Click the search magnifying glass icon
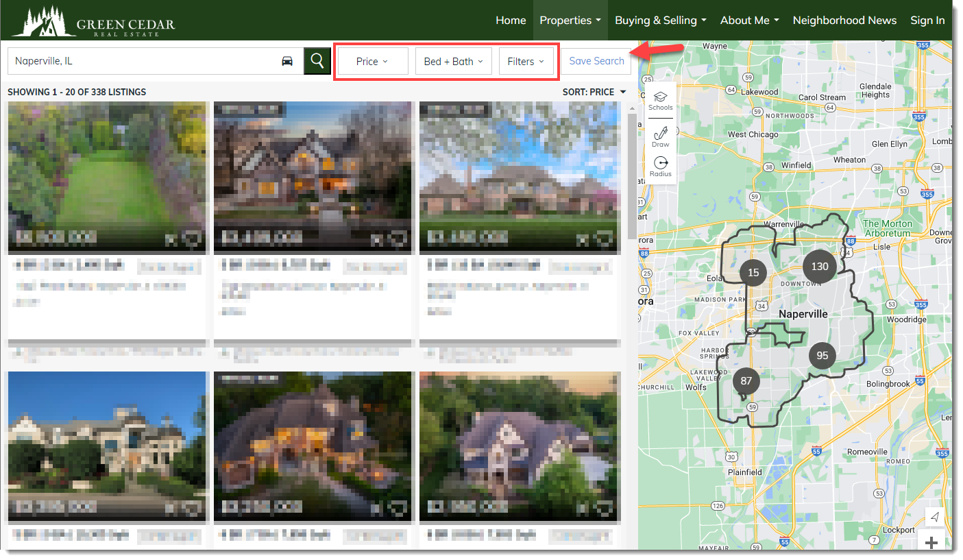Viewport: 963px width, 560px height. coord(317,60)
